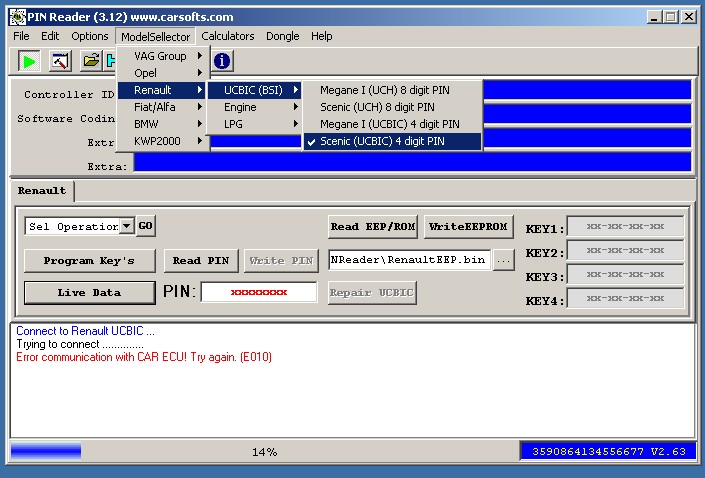The image size is (705, 478).
Task: Open the Sel Operation dropdown
Action: point(127,226)
